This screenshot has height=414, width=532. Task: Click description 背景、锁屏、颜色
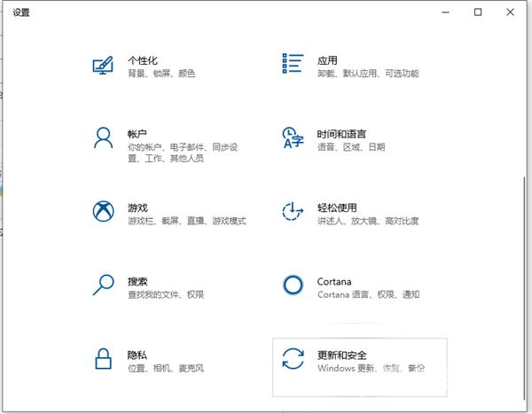pos(161,74)
